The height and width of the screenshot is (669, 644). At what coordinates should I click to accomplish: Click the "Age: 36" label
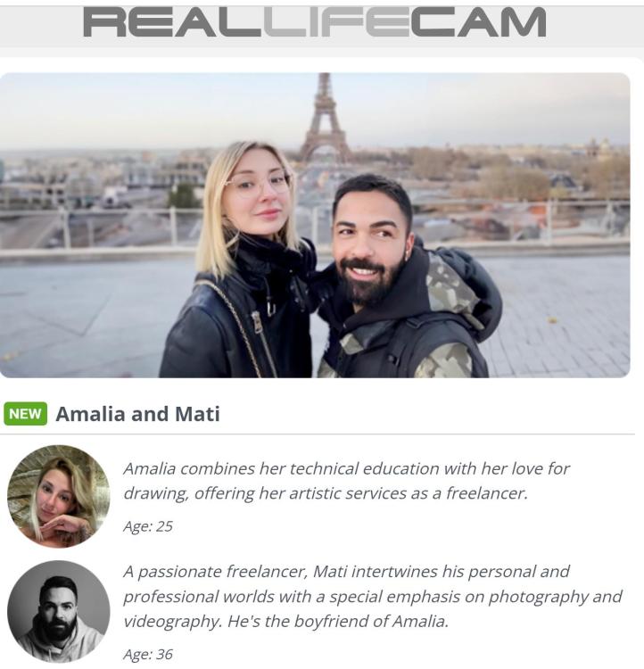(148, 654)
